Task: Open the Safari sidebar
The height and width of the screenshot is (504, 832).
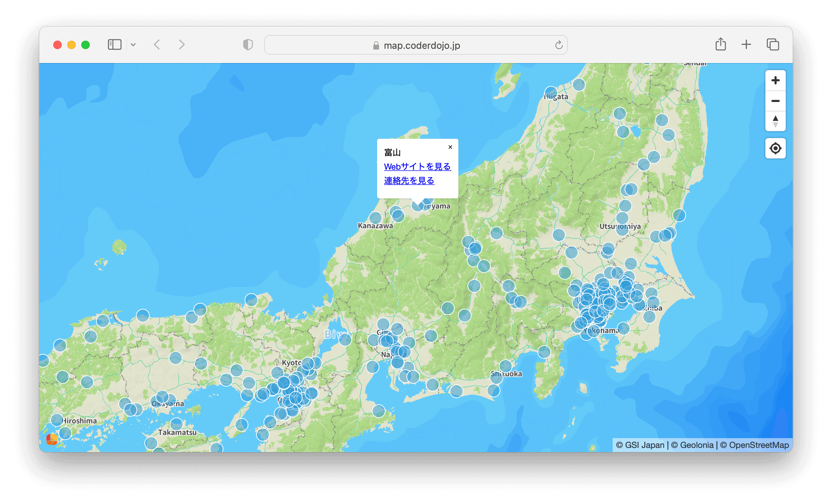Action: (x=115, y=45)
